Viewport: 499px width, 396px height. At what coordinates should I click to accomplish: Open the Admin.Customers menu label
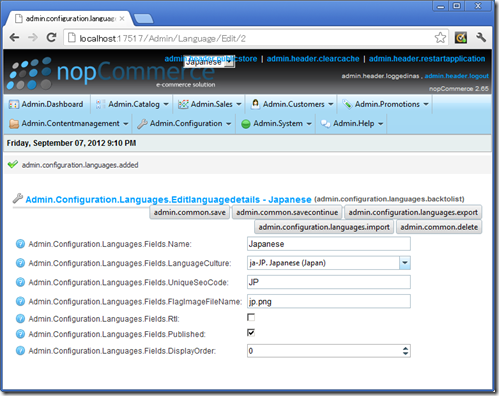(294, 104)
